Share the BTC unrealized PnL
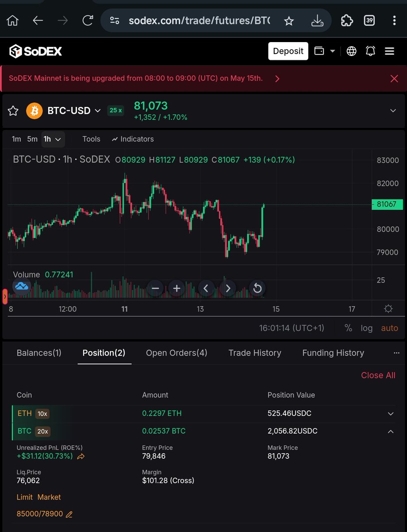 (81, 456)
